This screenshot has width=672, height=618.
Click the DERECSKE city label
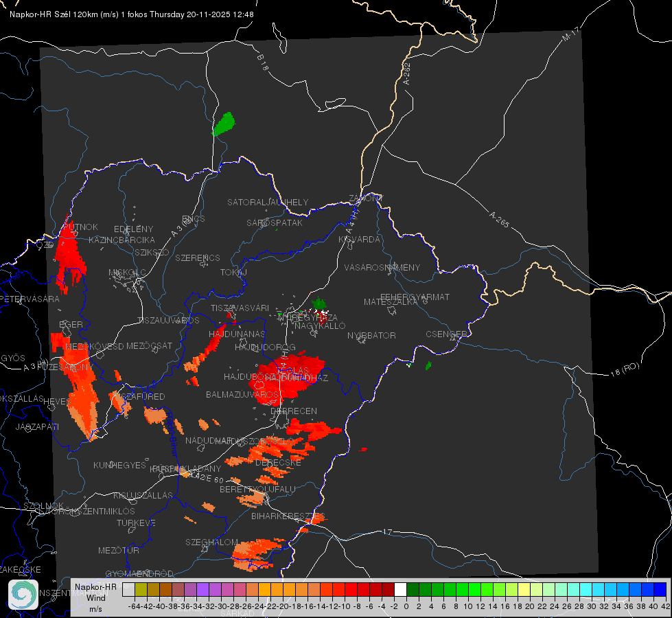(x=278, y=463)
